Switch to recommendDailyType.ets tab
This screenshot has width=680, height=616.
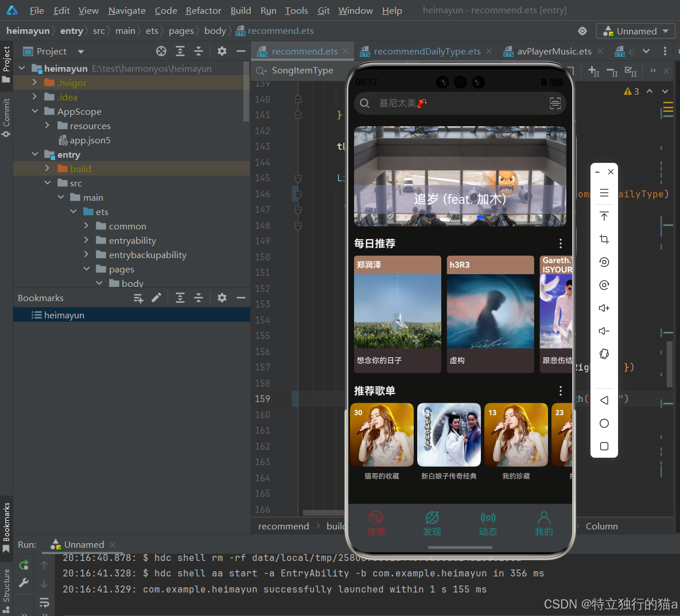(427, 51)
